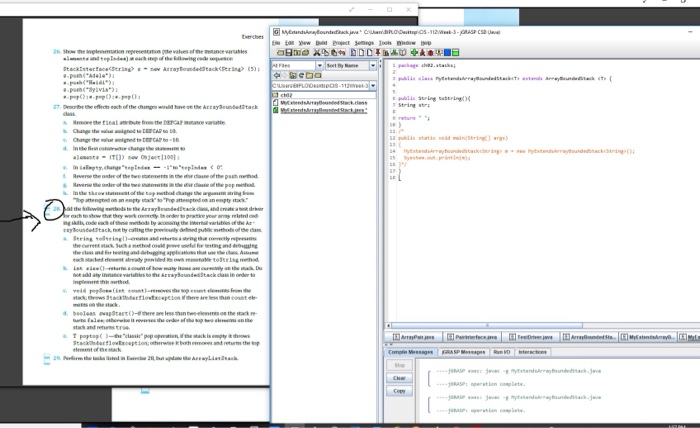This screenshot has width=700, height=428.
Task: Select MyExtendsArrayBoundedStack.class file
Action: [x=323, y=103]
